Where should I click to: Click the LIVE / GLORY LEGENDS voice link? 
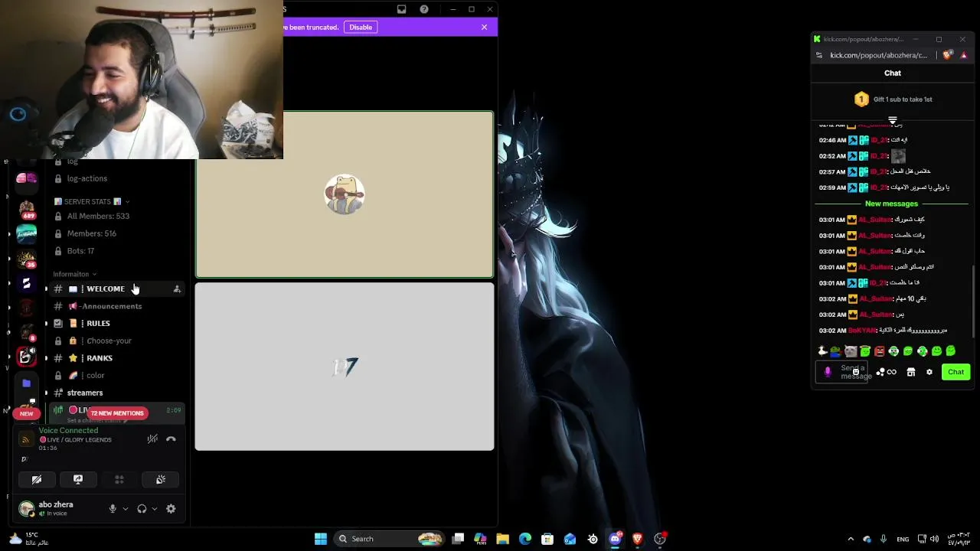tap(75, 440)
